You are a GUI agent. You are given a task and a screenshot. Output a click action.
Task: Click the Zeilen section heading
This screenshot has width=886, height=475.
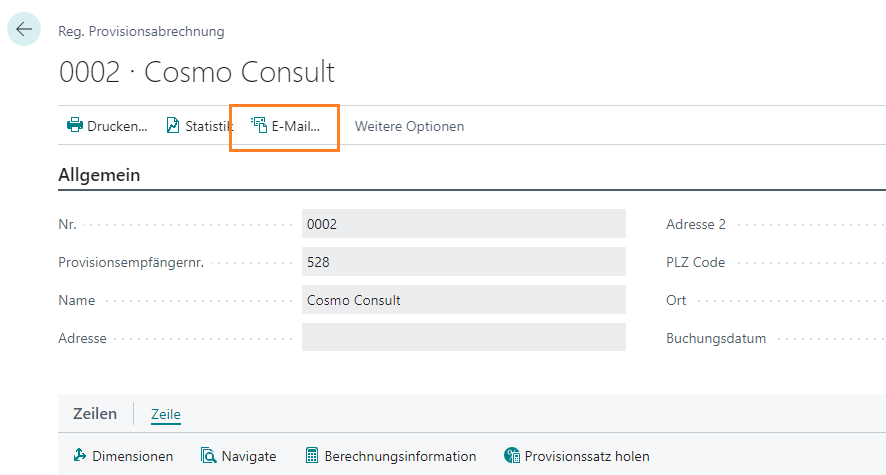point(95,414)
